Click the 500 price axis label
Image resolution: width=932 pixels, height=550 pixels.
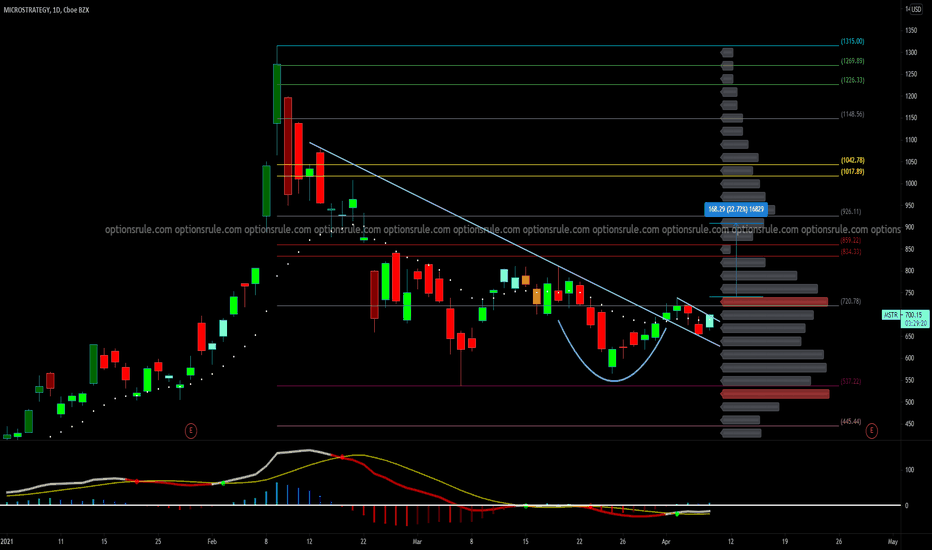(x=909, y=402)
